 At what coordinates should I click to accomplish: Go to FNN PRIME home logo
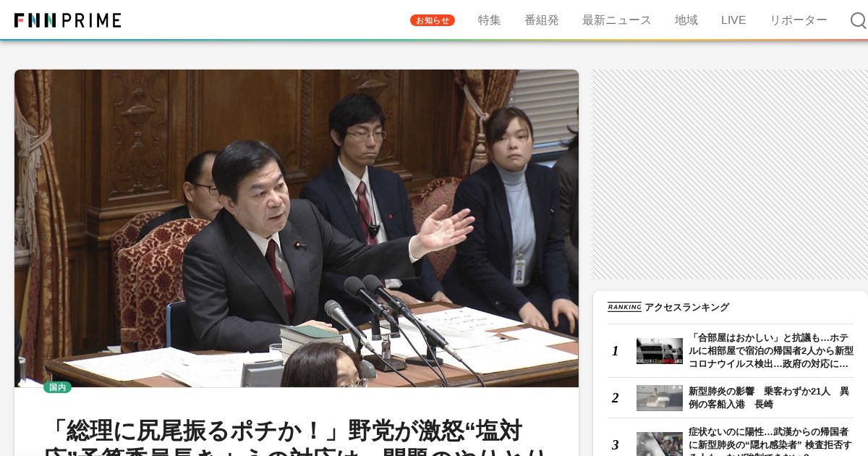pos(68,20)
